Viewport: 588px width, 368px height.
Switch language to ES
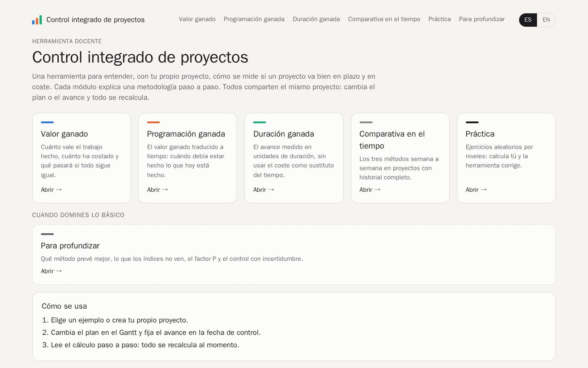coord(528,20)
